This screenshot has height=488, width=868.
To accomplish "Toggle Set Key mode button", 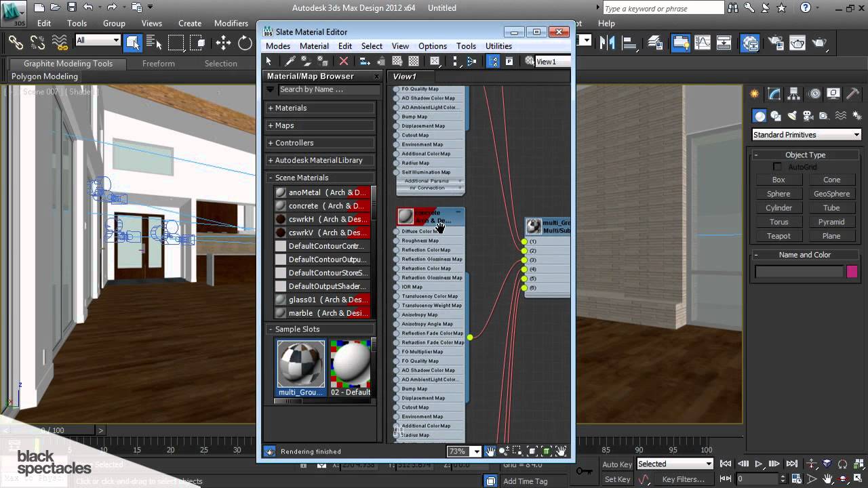I will tap(617, 479).
